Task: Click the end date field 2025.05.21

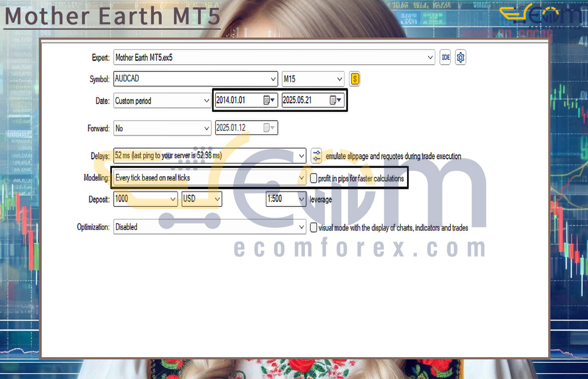Action: coord(313,100)
